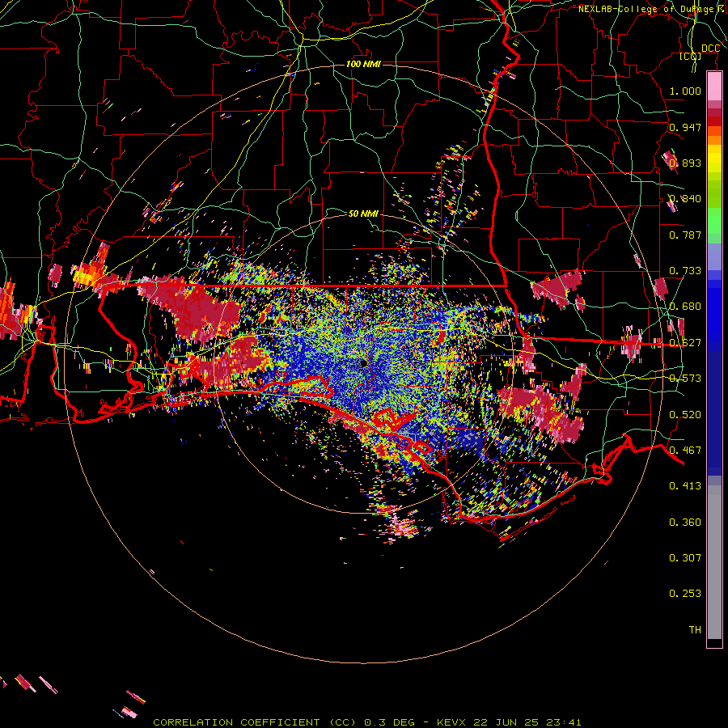
Task: Click the orange band in the color bar
Action: pos(714,140)
